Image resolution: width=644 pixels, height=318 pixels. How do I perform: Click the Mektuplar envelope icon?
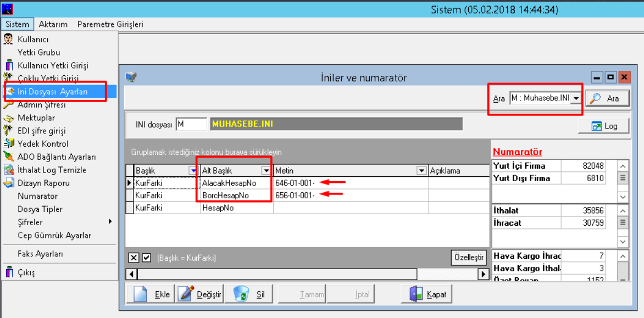tap(8, 118)
